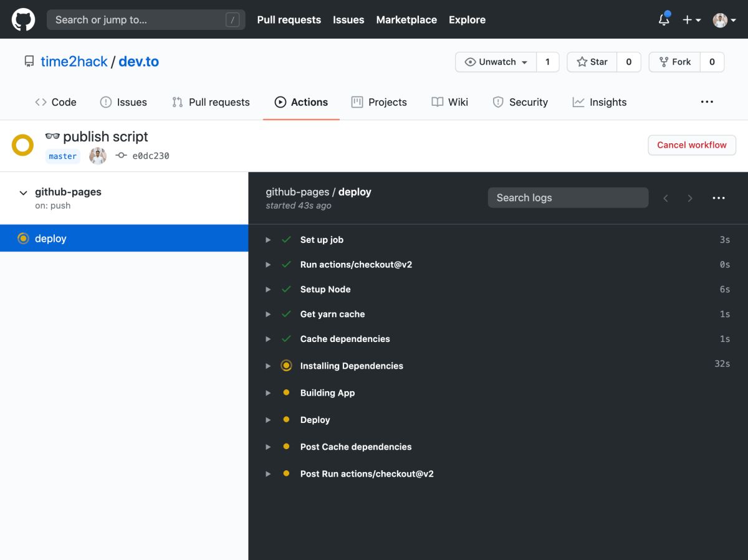Open the notifications bell
Viewport: 748px width, 560px height.
(x=664, y=19)
